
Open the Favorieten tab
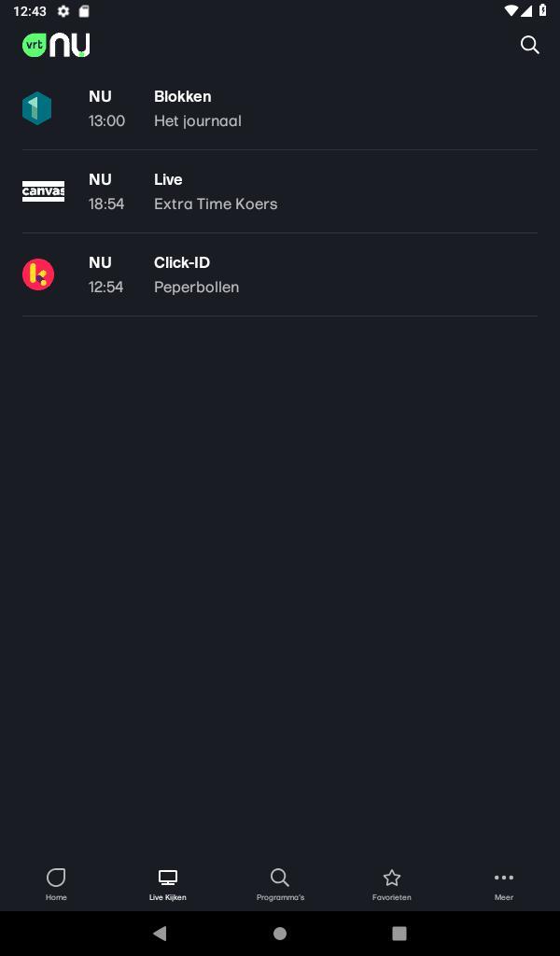click(392, 883)
